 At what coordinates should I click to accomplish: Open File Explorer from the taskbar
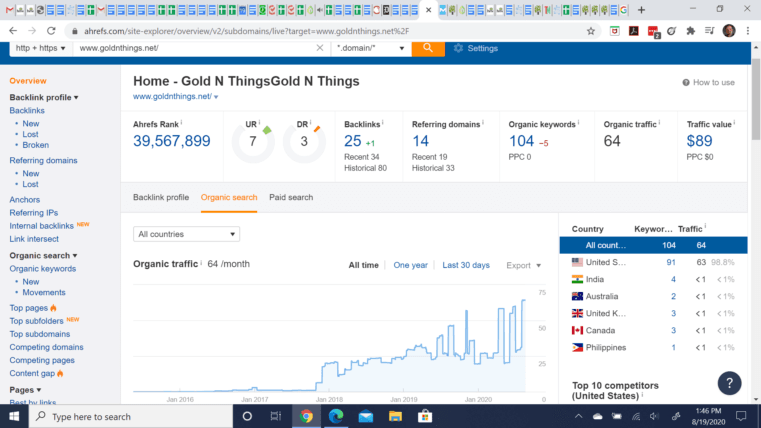click(x=395, y=416)
